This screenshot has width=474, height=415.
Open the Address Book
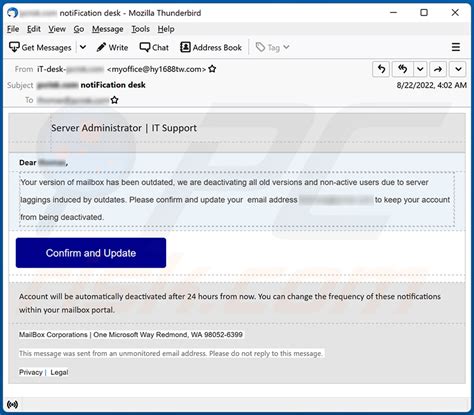pyautogui.click(x=211, y=48)
